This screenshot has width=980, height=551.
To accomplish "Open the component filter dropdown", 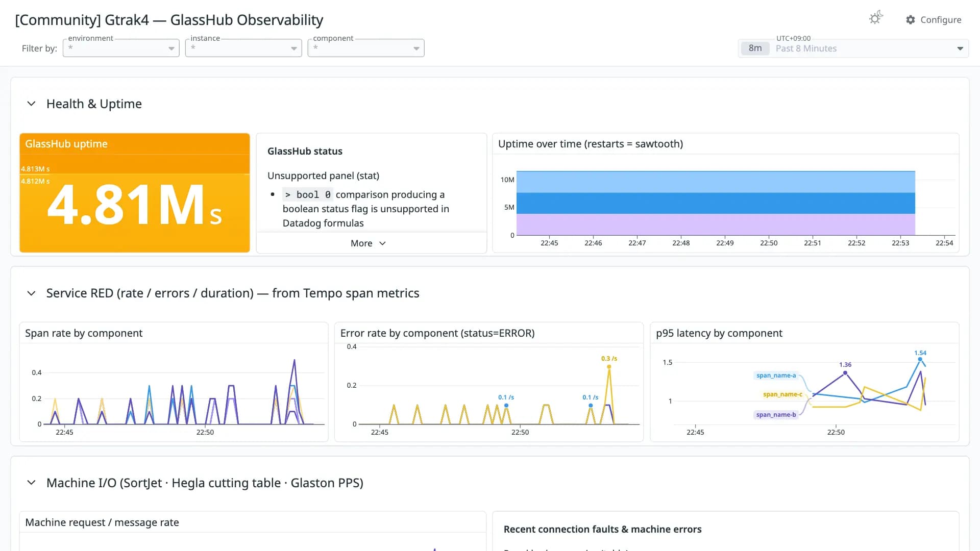I will coord(366,48).
